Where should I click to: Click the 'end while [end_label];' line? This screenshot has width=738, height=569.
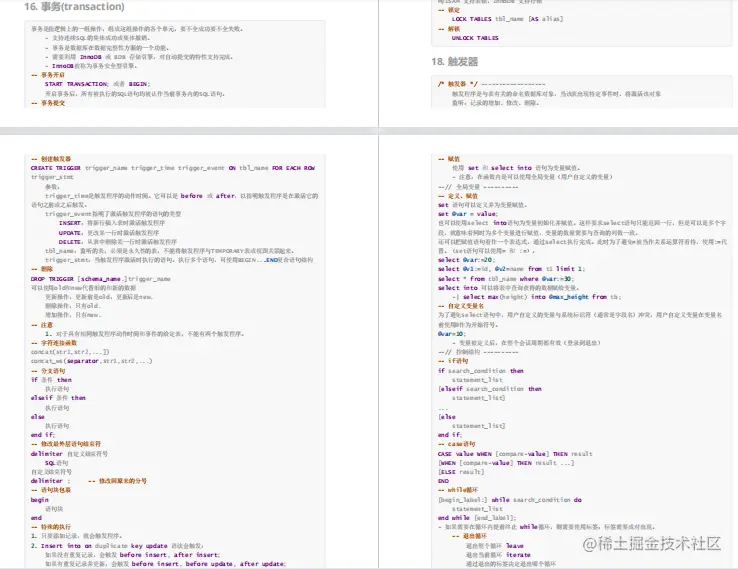(x=477, y=518)
